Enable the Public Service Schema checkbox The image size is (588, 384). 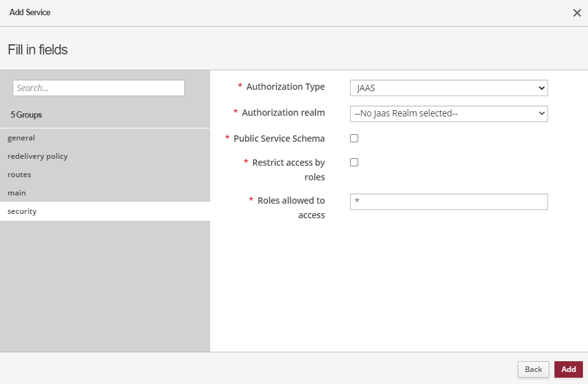(354, 139)
